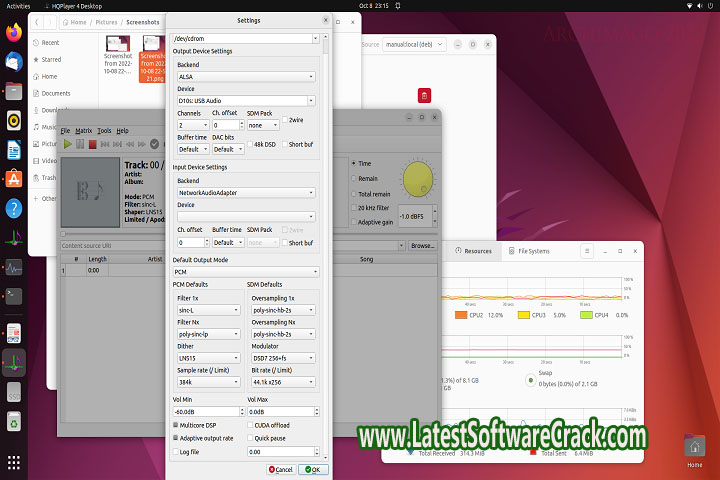Image resolution: width=720 pixels, height=480 pixels.
Task: Switch to the File Systems tab
Action: point(530,251)
